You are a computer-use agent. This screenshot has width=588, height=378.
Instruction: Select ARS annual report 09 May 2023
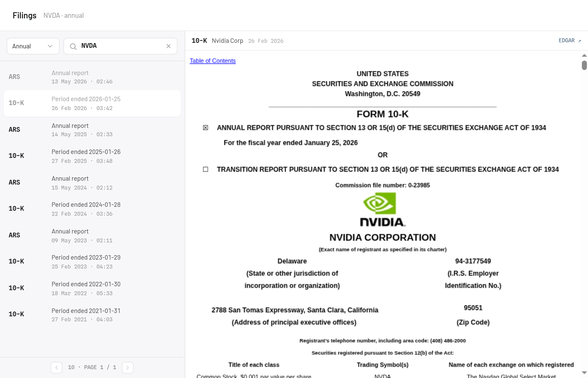tap(92, 235)
